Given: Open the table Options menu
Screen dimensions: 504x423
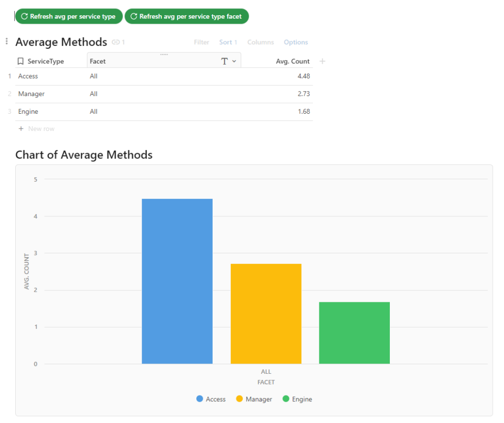Looking at the screenshot, I should (x=296, y=42).
